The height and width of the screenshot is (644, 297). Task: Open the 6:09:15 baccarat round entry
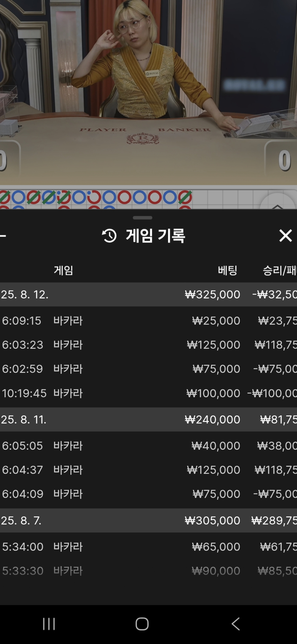point(148,321)
